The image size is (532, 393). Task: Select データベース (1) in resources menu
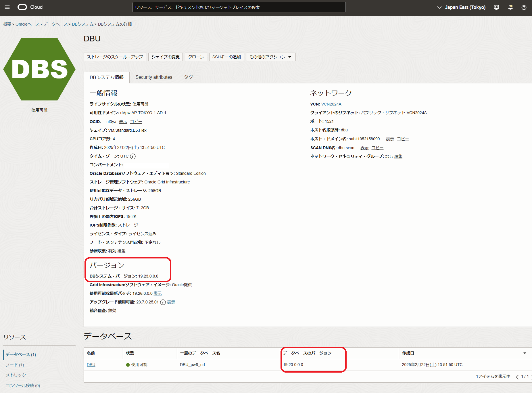click(x=21, y=354)
